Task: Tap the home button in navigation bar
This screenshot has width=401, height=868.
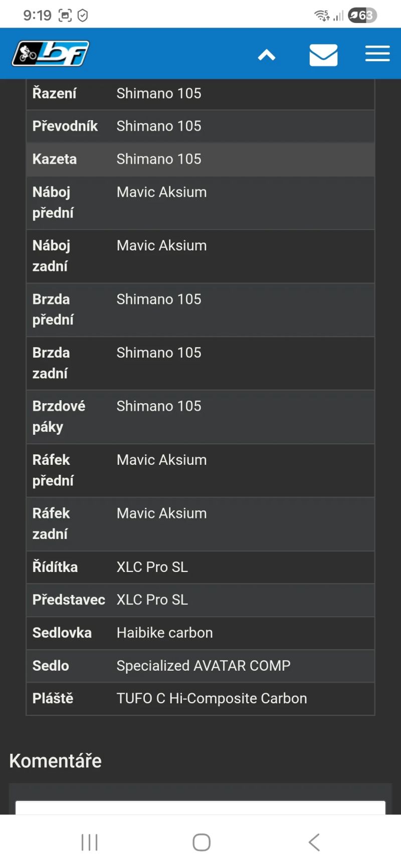Action: point(200,842)
